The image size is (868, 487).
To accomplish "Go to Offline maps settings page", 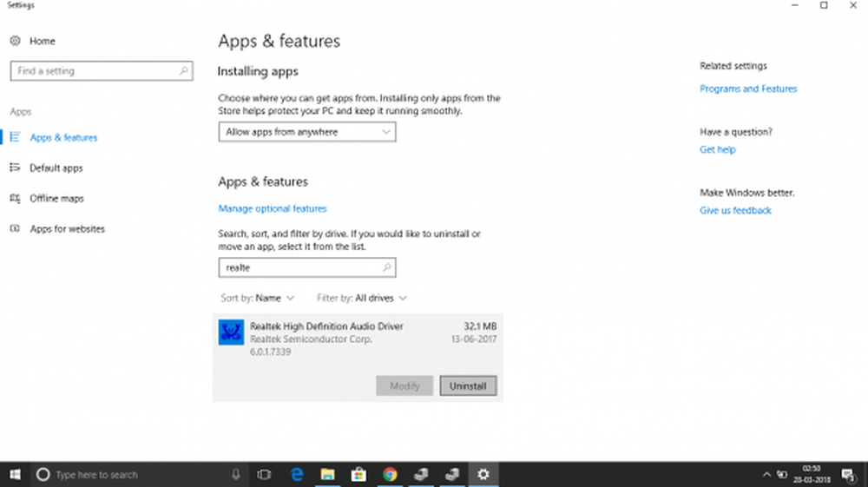I will click(56, 199).
